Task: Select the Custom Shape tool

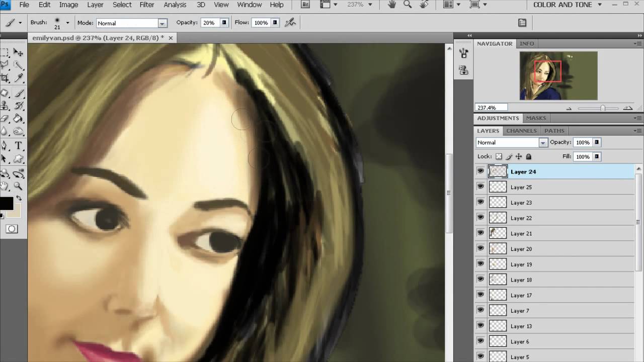Action: (19, 159)
